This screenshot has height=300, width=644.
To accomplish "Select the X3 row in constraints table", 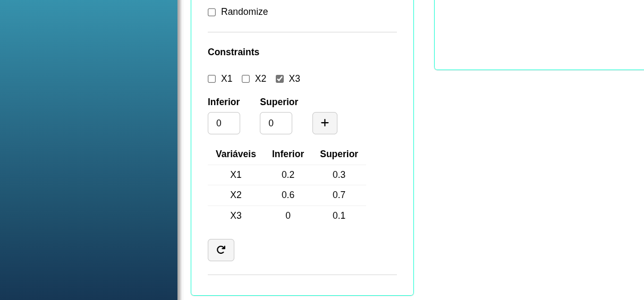I will click(x=287, y=216).
